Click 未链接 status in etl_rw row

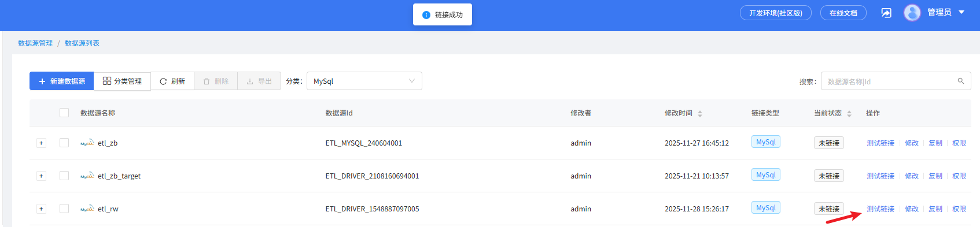pyautogui.click(x=829, y=209)
